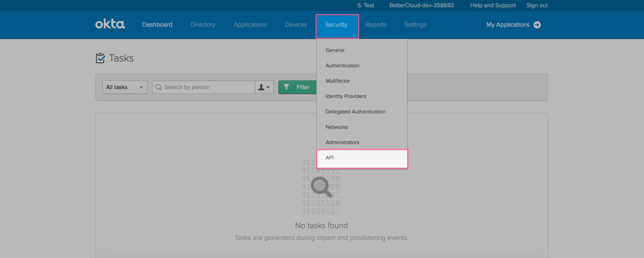Screen dimensions: 644x258
Task: Click My Applications
Action: [x=508, y=24]
